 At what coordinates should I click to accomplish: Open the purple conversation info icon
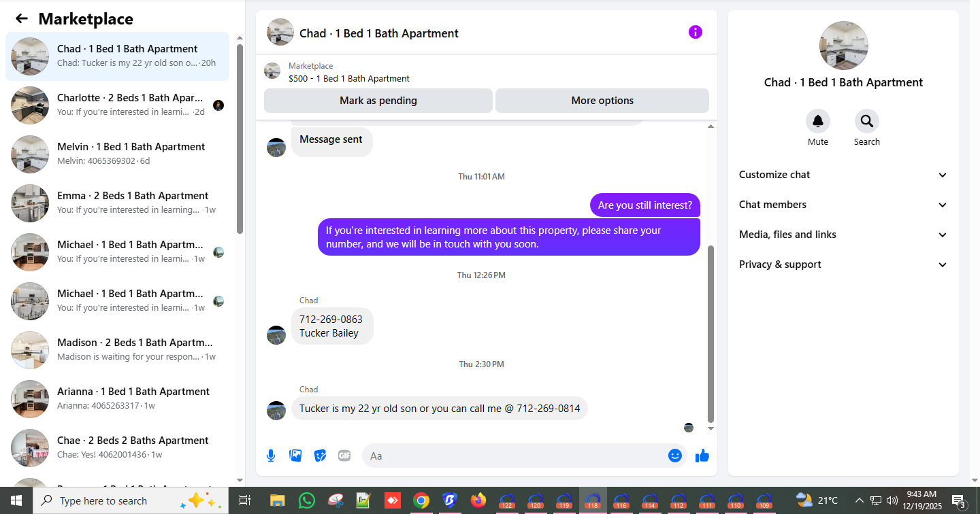point(695,32)
